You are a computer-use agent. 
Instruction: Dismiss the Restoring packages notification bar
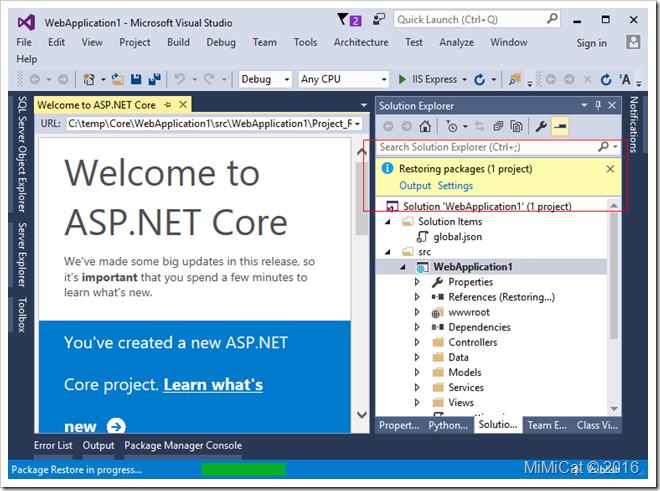pyautogui.click(x=610, y=169)
